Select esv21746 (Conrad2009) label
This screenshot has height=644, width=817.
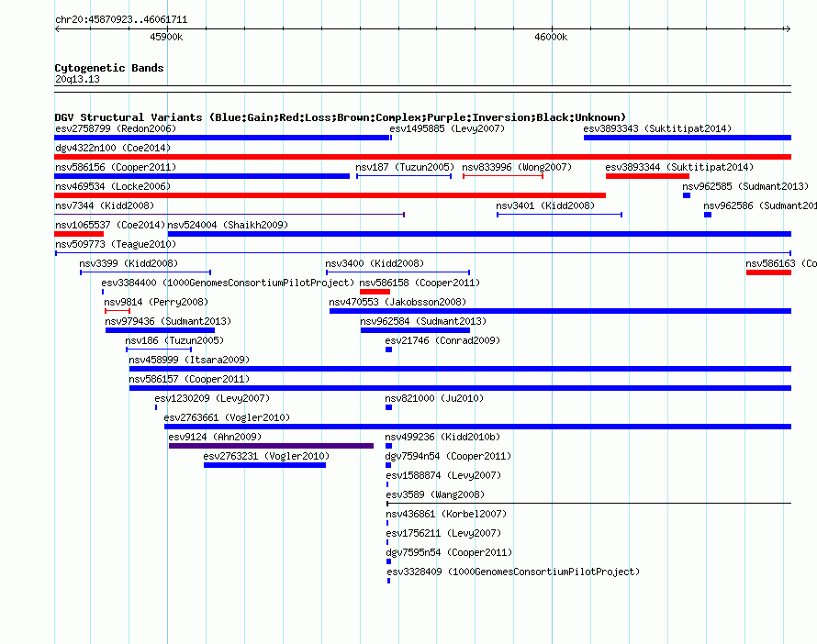click(442, 340)
